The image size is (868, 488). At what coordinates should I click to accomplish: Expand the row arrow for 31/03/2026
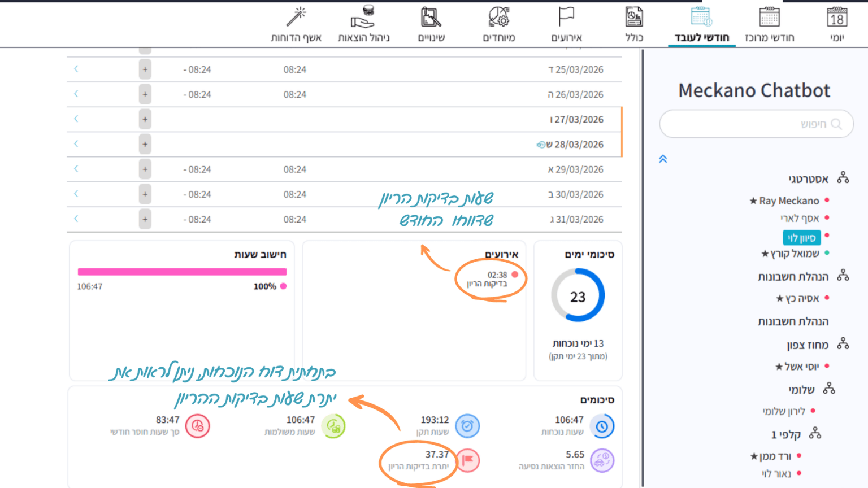tap(76, 219)
